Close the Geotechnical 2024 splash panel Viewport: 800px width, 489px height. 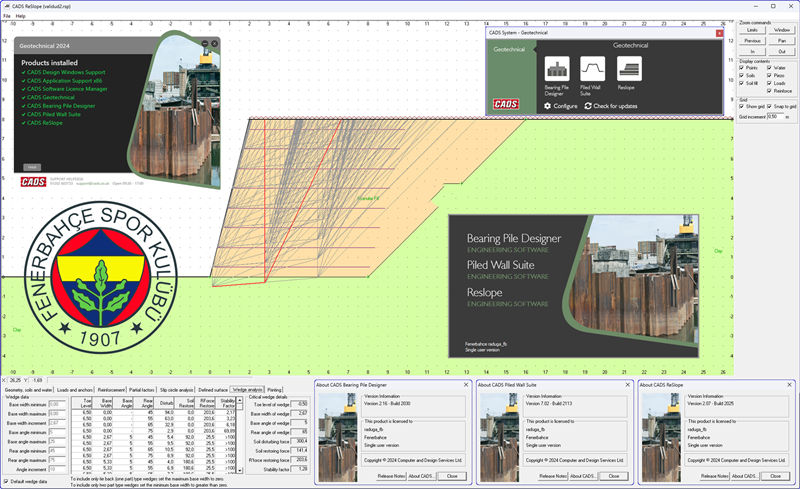click(x=215, y=43)
